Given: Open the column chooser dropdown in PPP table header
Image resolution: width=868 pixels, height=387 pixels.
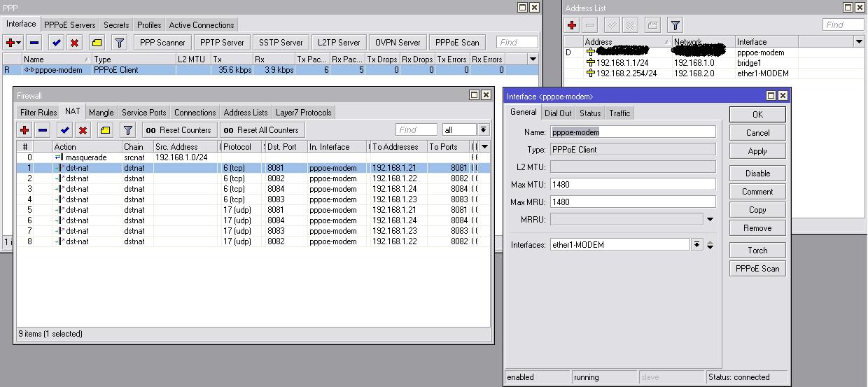Looking at the screenshot, I should point(533,59).
